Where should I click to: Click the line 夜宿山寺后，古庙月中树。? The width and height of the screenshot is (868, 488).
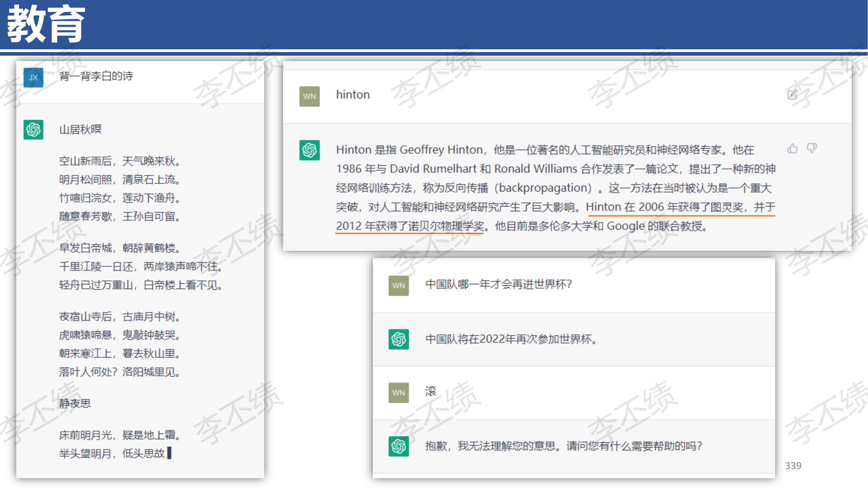tap(120, 317)
